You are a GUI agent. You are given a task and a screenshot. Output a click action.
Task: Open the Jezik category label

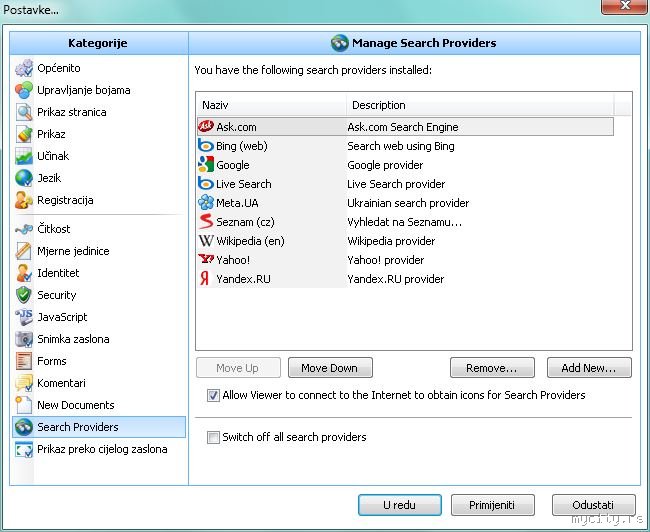point(49,178)
